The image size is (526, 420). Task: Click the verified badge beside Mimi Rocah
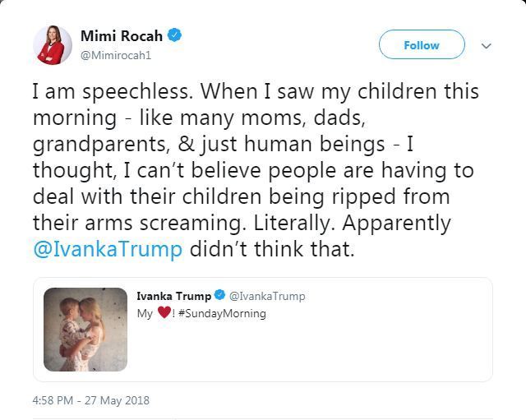pos(174,35)
